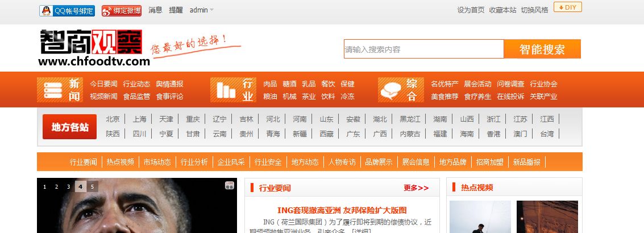Switch to 行业分析 tab
Image resolution: width=644 pixels, height=233 pixels.
pyautogui.click(x=194, y=162)
